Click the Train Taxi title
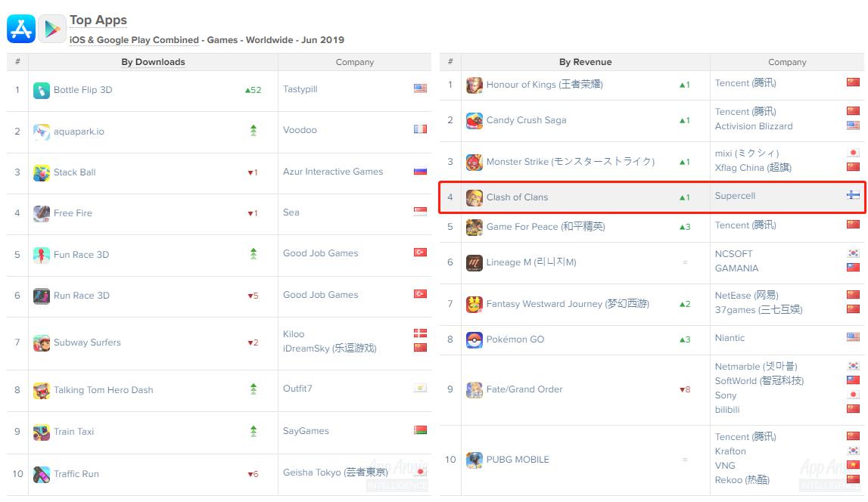The width and height of the screenshot is (868, 502). click(73, 432)
